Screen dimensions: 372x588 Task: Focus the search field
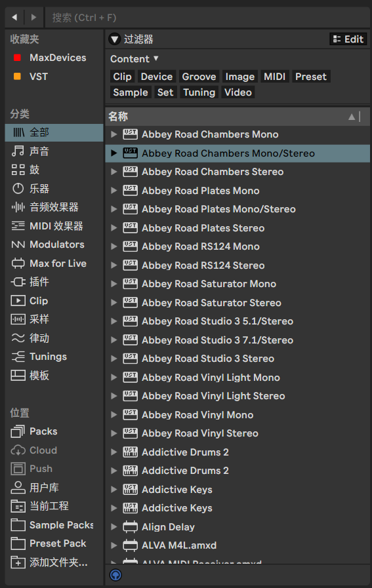(207, 18)
